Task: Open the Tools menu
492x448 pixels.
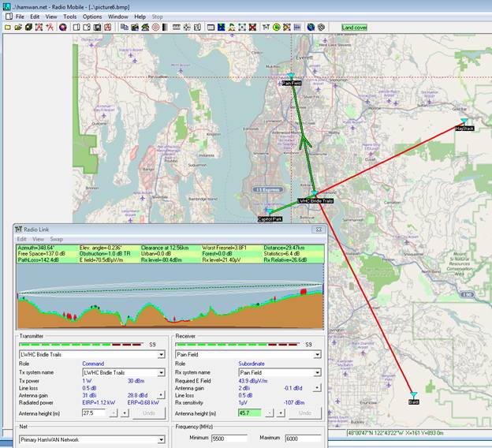Action: pyautogui.click(x=70, y=16)
